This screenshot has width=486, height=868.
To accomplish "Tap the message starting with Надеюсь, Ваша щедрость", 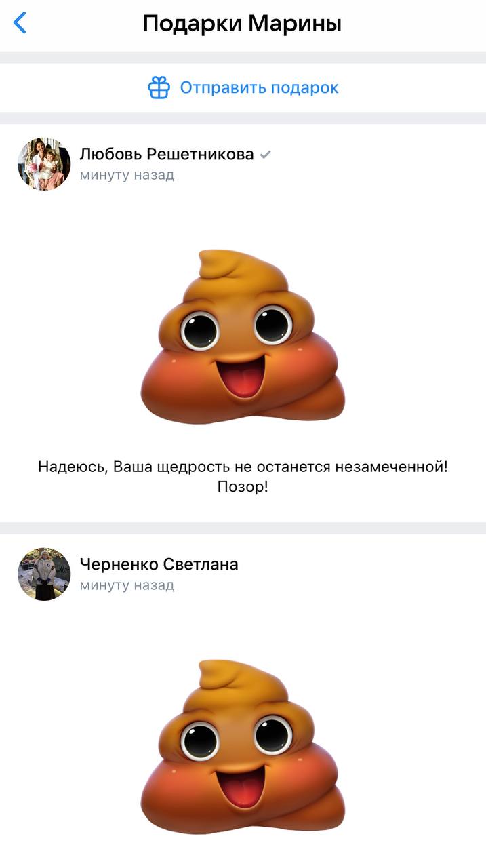I will 243,477.
